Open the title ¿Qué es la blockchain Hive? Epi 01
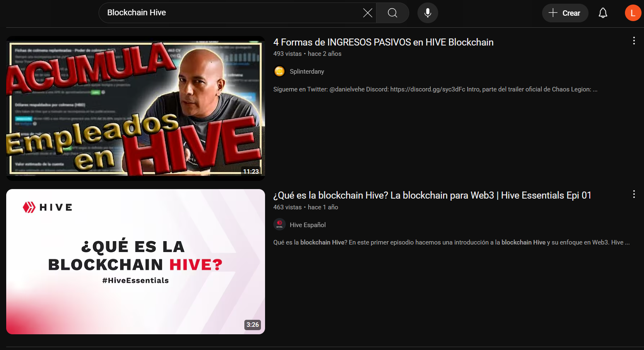Screen dimensions: 644x350 click(x=432, y=195)
